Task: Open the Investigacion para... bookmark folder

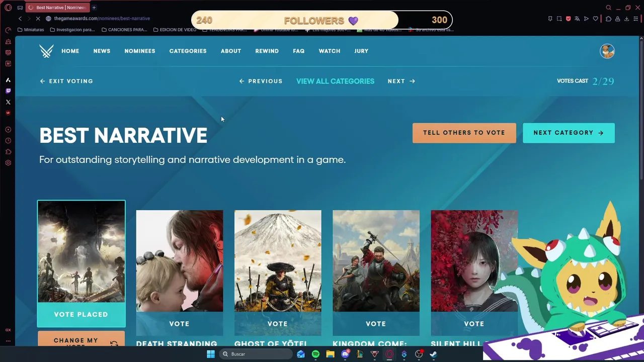Action: point(72,30)
